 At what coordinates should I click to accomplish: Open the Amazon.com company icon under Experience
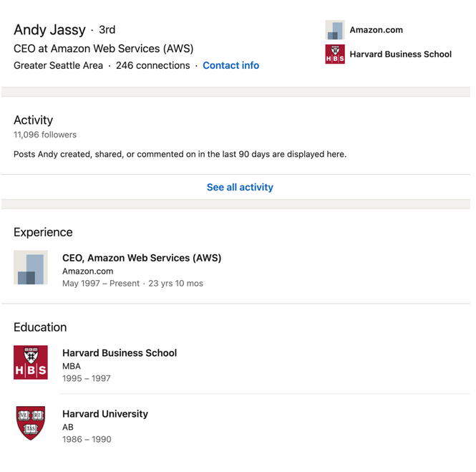click(31, 267)
